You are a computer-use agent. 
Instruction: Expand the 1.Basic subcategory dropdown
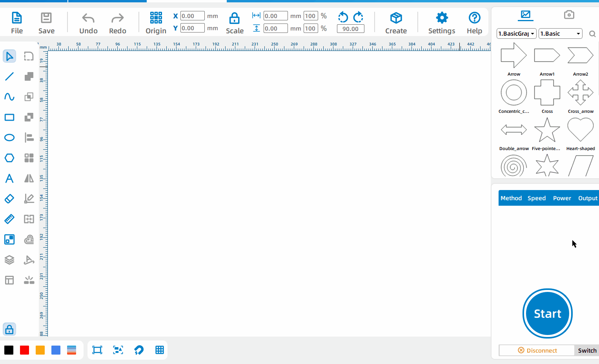(560, 34)
